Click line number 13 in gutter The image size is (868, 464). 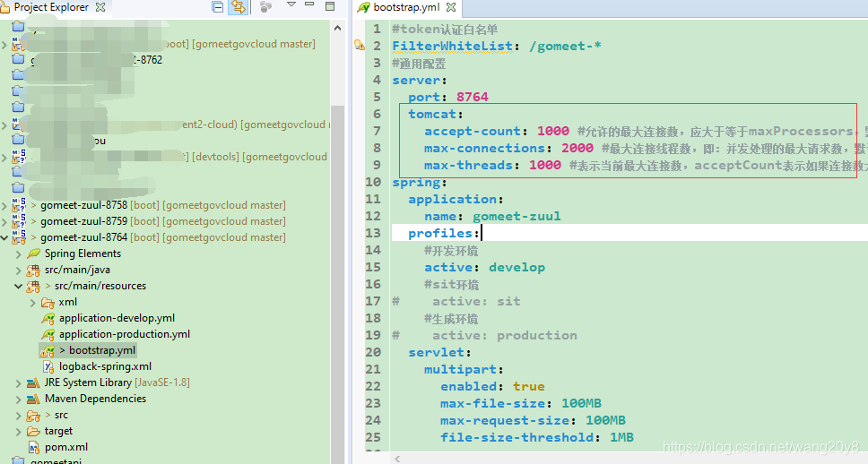(x=373, y=234)
